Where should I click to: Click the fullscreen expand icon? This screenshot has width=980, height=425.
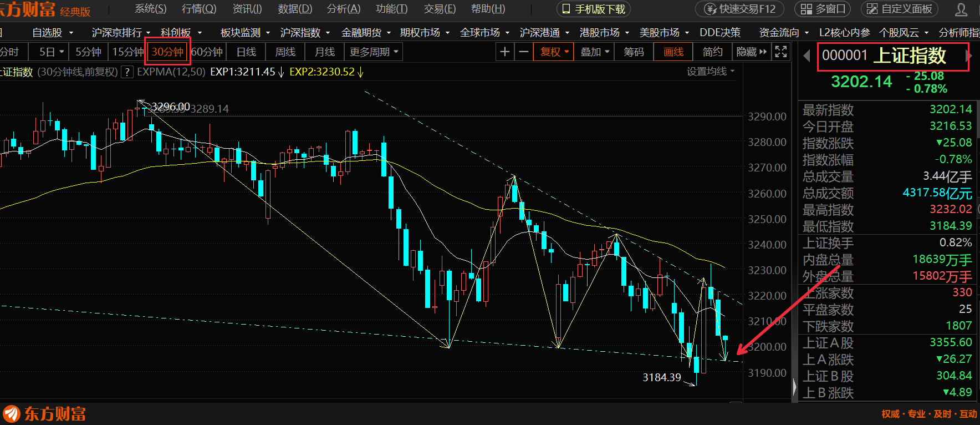click(x=781, y=52)
